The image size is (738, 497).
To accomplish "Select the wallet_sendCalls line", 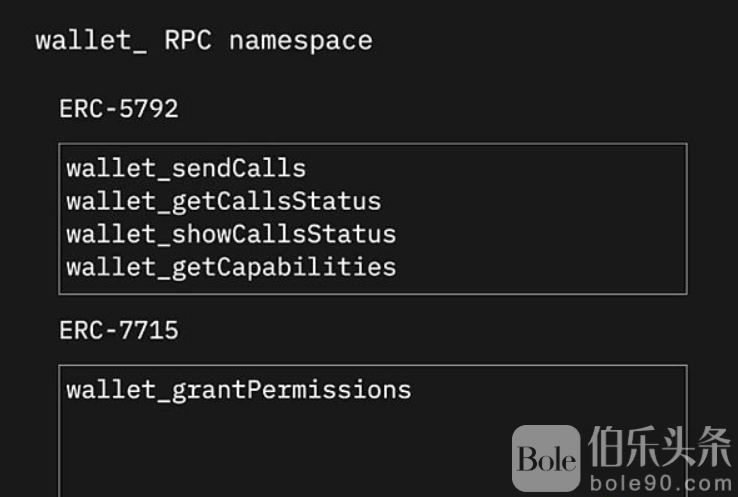I will [186, 168].
